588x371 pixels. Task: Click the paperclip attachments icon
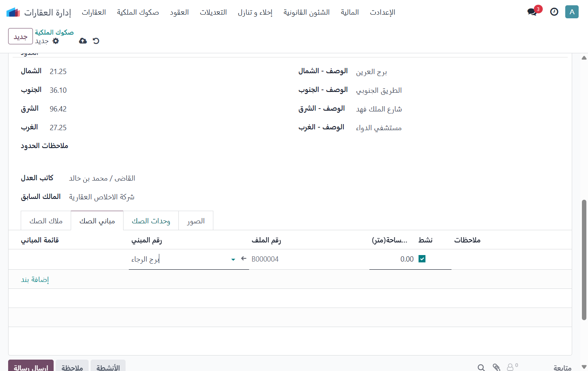coord(496,368)
